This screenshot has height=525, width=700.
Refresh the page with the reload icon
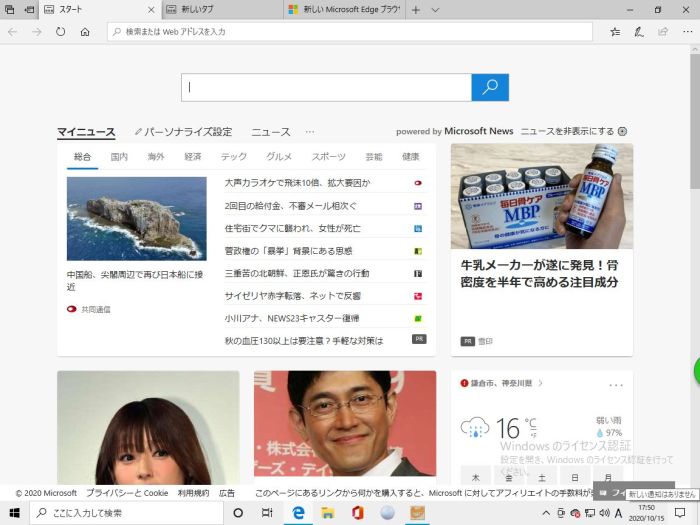(61, 32)
